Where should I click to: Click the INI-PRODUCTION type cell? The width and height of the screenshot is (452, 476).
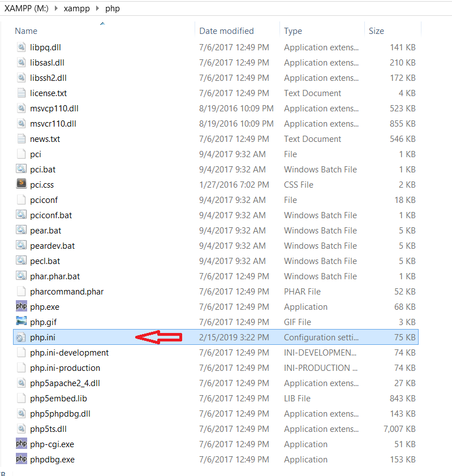(320, 368)
